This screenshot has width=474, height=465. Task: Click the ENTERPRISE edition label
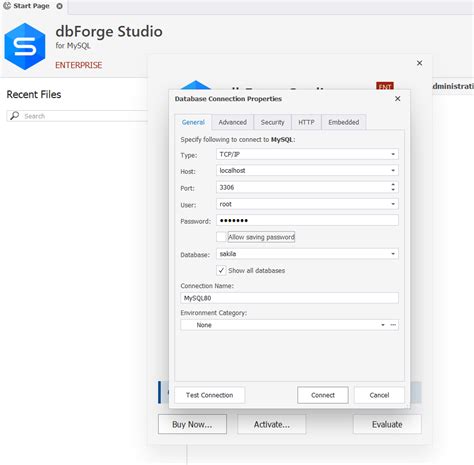click(79, 65)
